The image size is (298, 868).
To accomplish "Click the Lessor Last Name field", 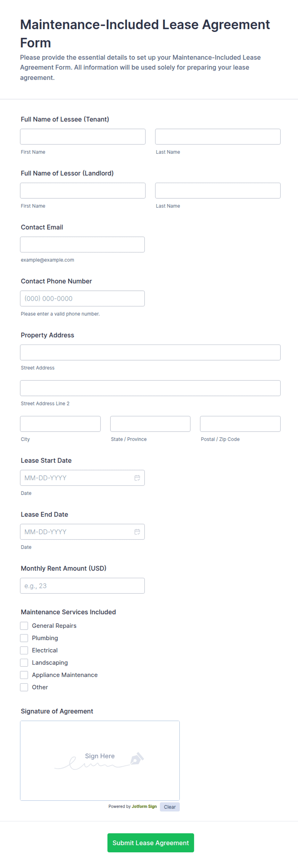I will (218, 190).
